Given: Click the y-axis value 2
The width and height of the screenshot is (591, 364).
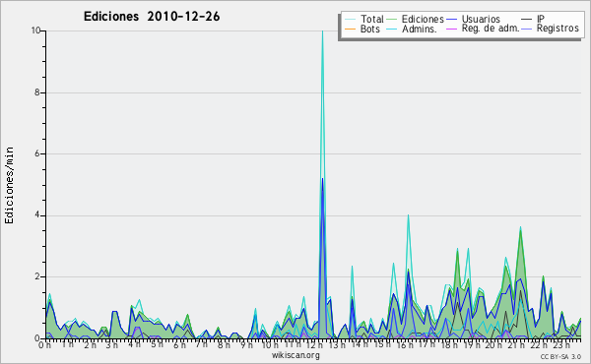Looking at the screenshot, I should (37, 276).
